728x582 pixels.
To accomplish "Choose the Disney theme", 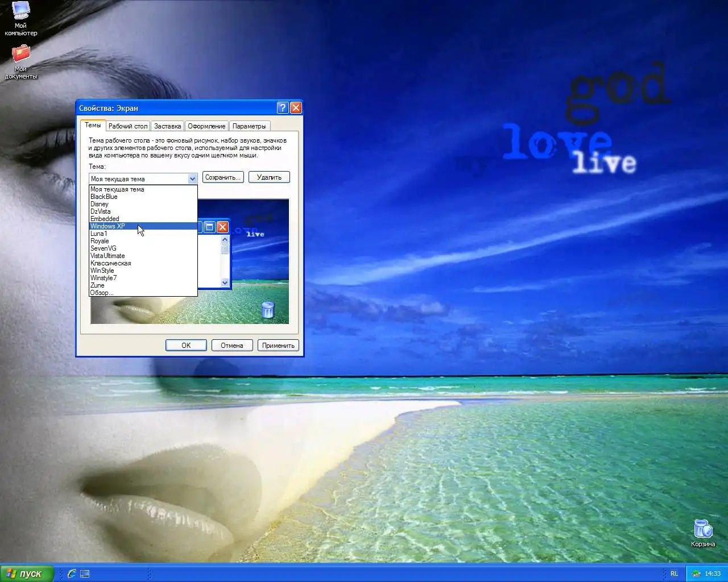I will [143, 204].
